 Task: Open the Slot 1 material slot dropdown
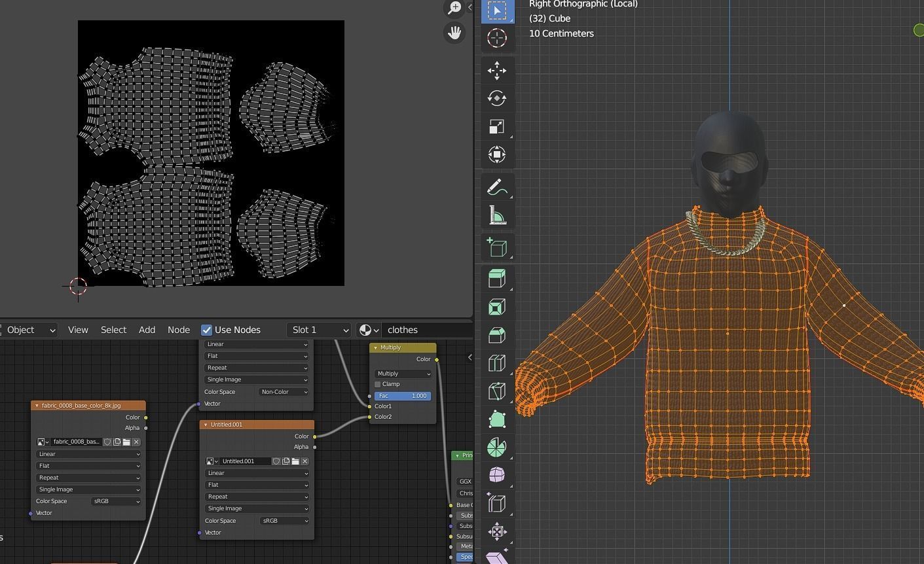319,330
